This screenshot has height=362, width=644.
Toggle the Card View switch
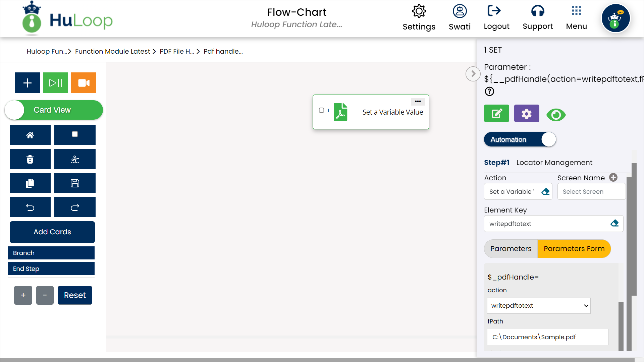[x=54, y=110]
